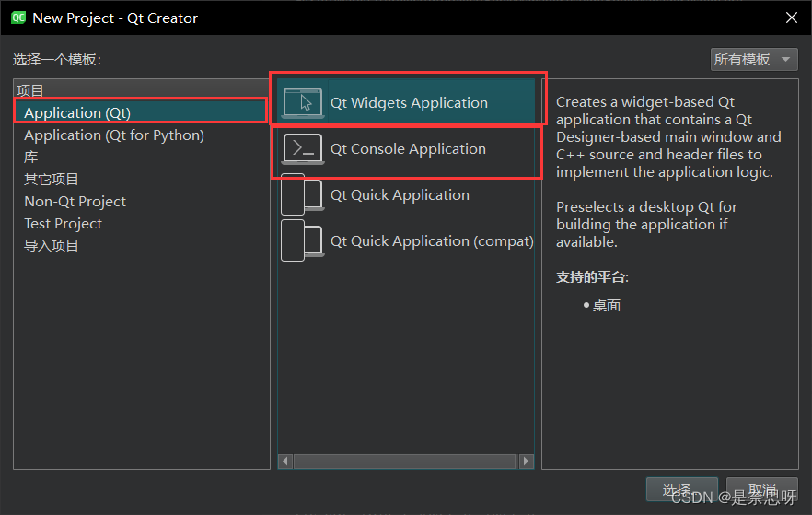Click the template list horizontal scrollbar track
Image resolution: width=812 pixels, height=515 pixels.
point(405,462)
